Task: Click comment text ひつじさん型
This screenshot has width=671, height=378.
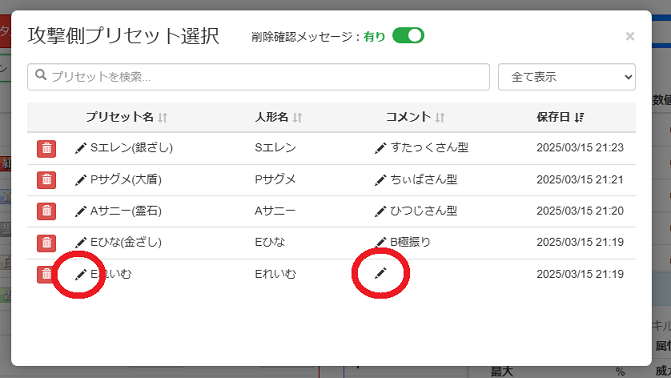Action: 424,211
